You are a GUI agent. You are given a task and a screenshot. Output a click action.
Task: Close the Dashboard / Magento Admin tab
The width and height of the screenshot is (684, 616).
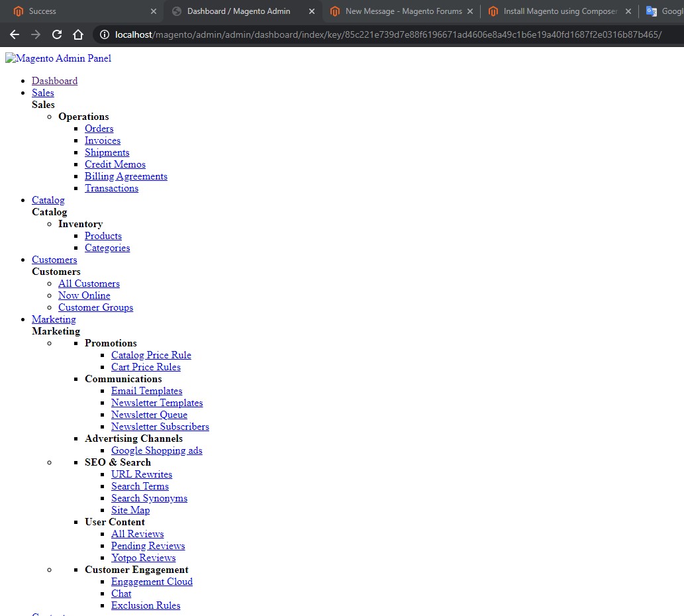(312, 11)
